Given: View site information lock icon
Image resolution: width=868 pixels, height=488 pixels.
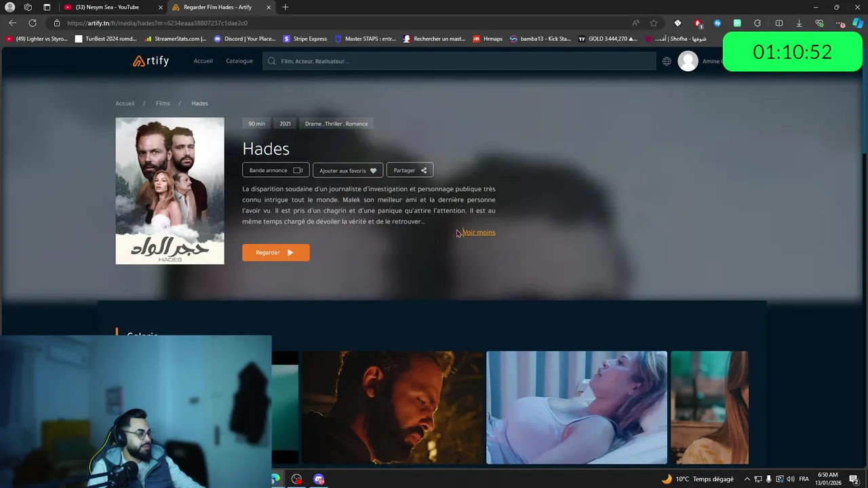Looking at the screenshot, I should [57, 23].
